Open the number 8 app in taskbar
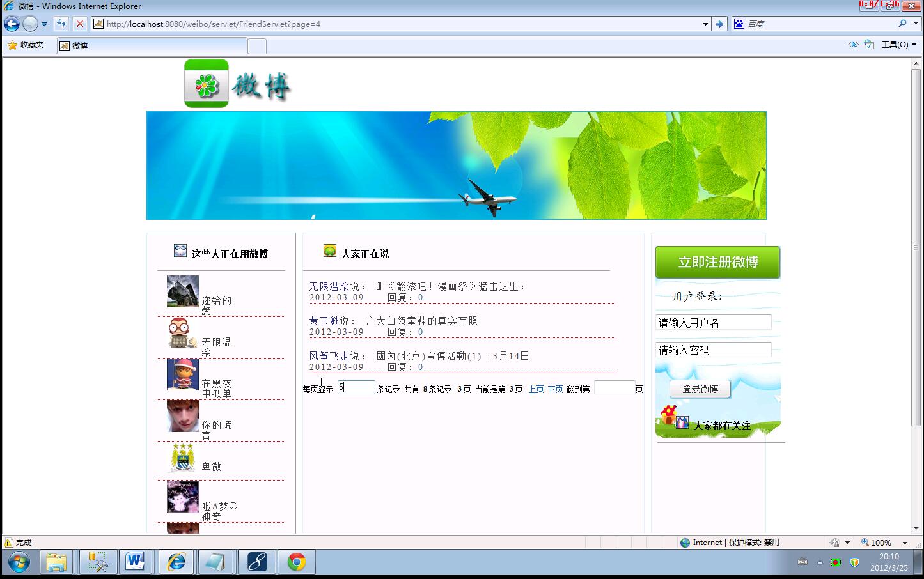This screenshot has width=924, height=579. tap(256, 562)
